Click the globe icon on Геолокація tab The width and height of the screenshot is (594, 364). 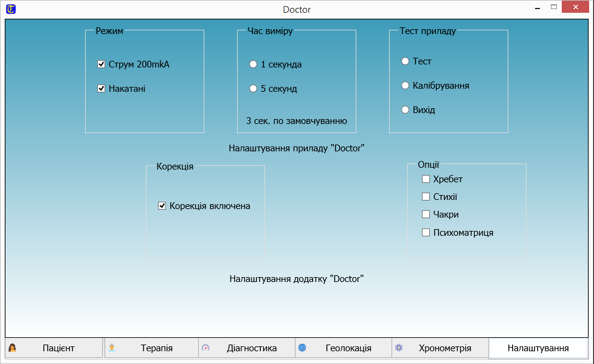coord(302,348)
